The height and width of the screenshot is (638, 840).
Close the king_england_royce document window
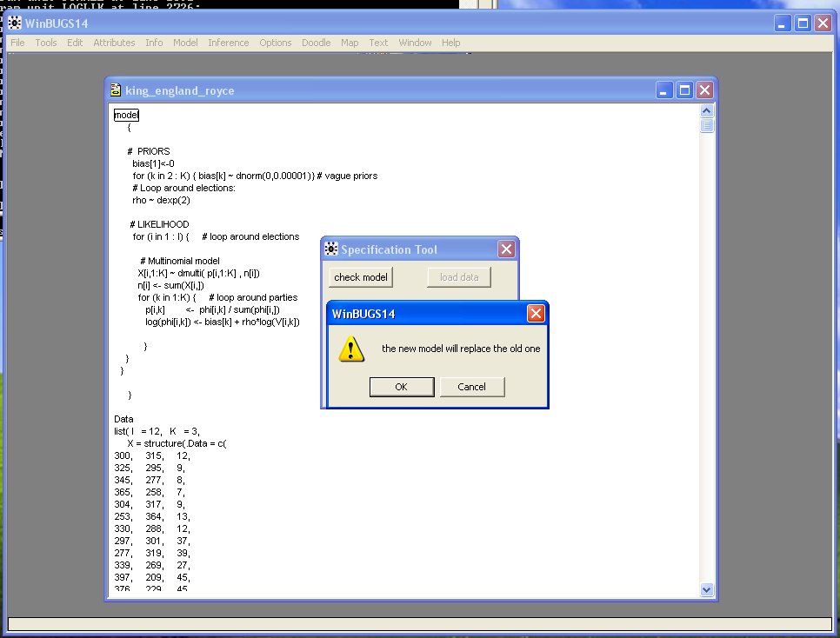click(703, 90)
